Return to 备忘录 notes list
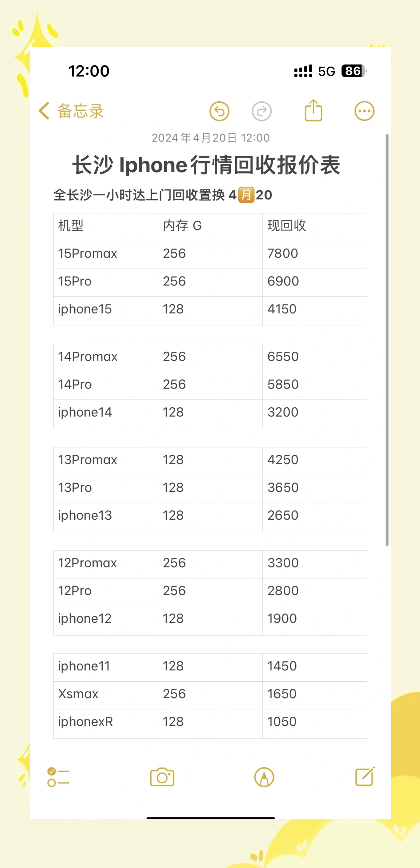 click(x=81, y=111)
